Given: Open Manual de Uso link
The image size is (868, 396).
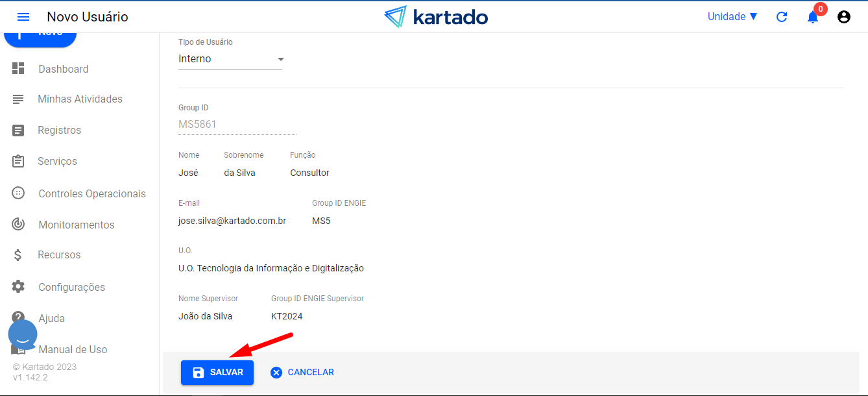Looking at the screenshot, I should (73, 350).
